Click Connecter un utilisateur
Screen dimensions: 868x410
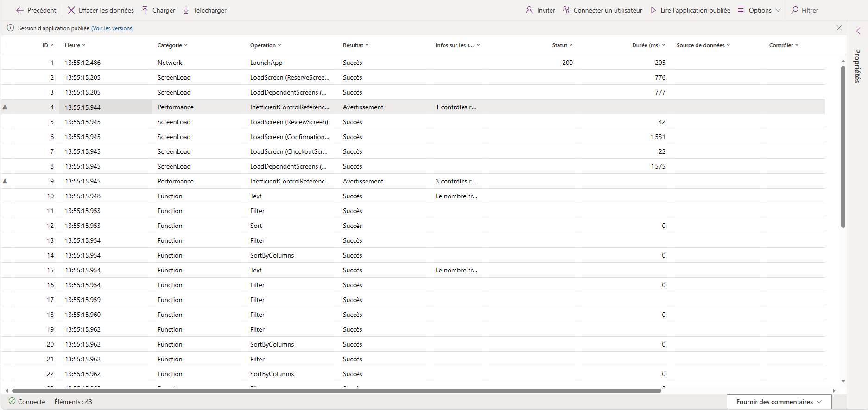point(602,10)
